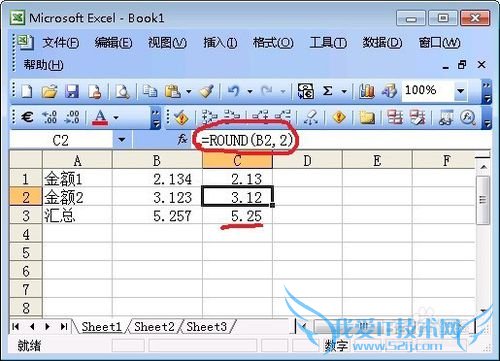Toggle the Drawing toolbar icon

tap(389, 91)
